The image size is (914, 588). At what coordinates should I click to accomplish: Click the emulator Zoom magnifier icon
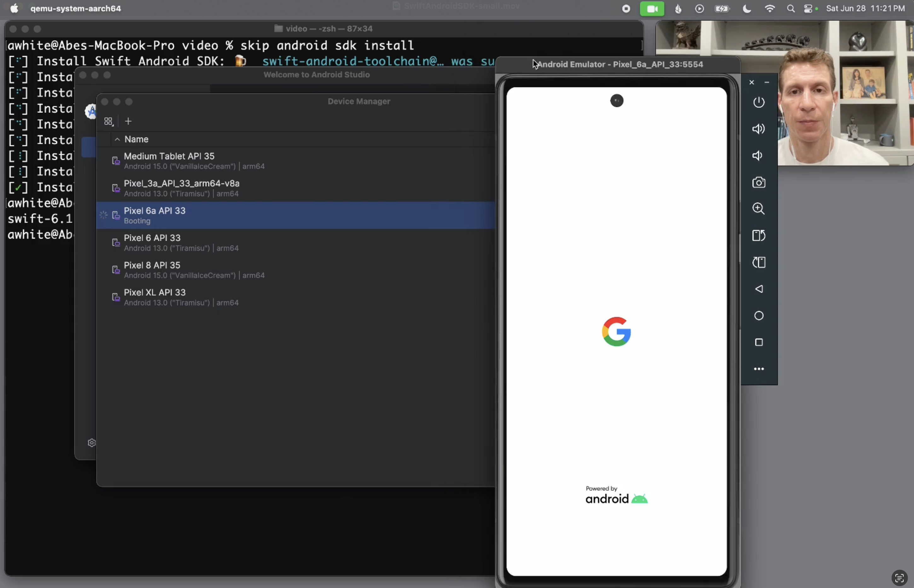pos(759,209)
